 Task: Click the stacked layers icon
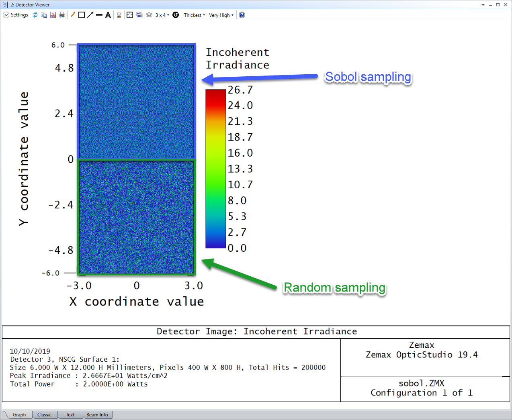[x=149, y=15]
